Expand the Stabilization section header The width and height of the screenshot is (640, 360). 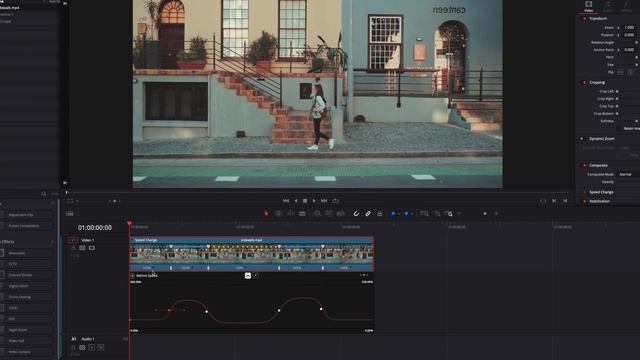tap(600, 201)
